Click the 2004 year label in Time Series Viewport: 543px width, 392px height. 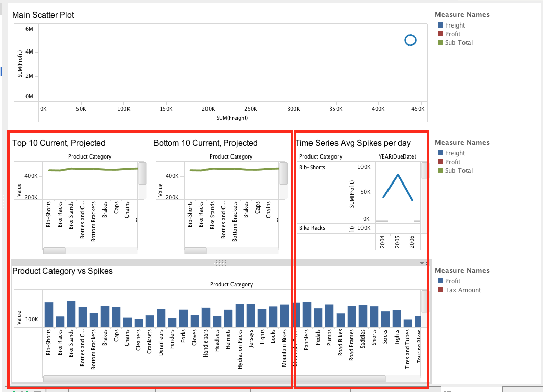click(382, 242)
